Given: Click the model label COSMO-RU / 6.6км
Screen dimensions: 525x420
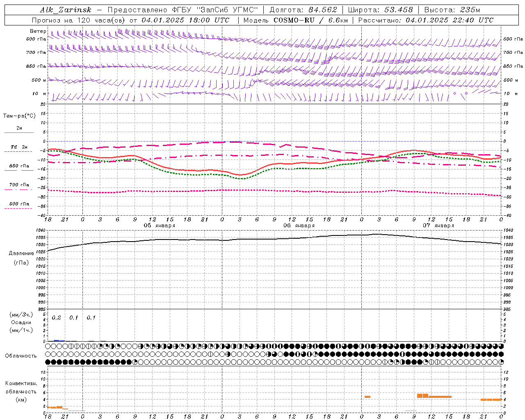Looking at the screenshot, I should [x=310, y=20].
